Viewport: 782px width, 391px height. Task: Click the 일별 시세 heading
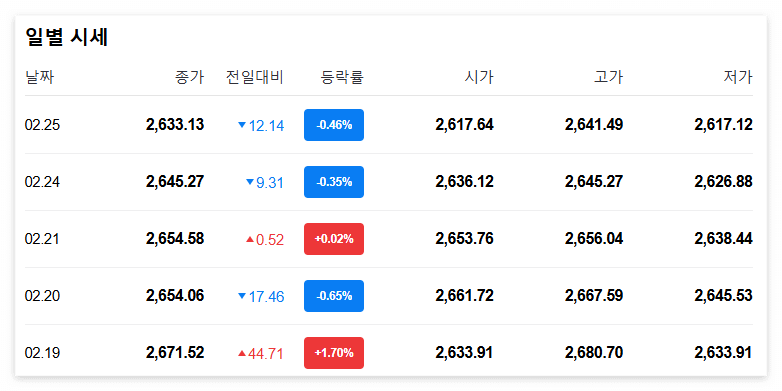[x=66, y=37]
